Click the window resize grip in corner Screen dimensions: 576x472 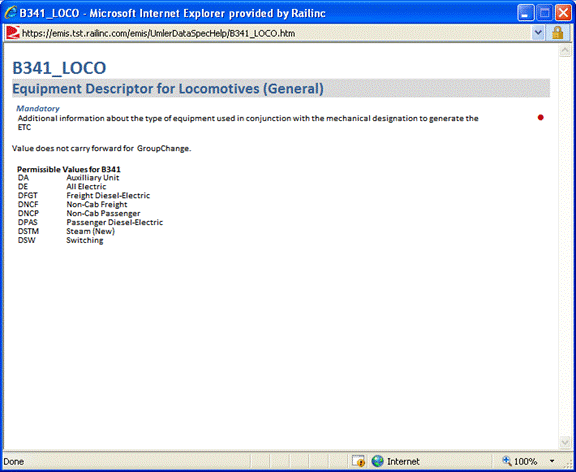[569, 464]
